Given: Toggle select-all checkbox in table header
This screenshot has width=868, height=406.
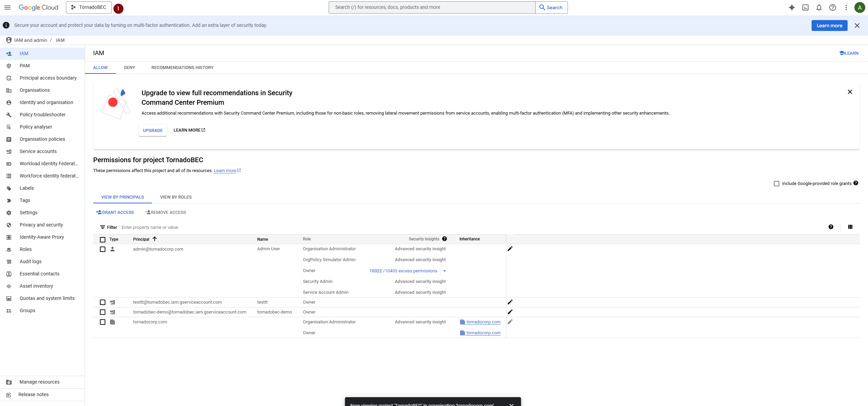Looking at the screenshot, I should click(103, 240).
